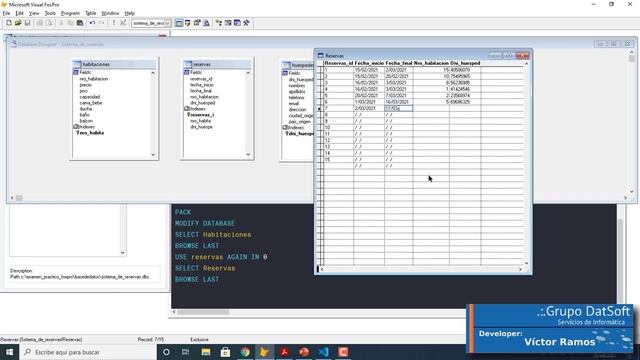Click the Fecha_final cell being edited in row 7
Image resolution: width=640 pixels, height=360 pixels.
coord(398,108)
